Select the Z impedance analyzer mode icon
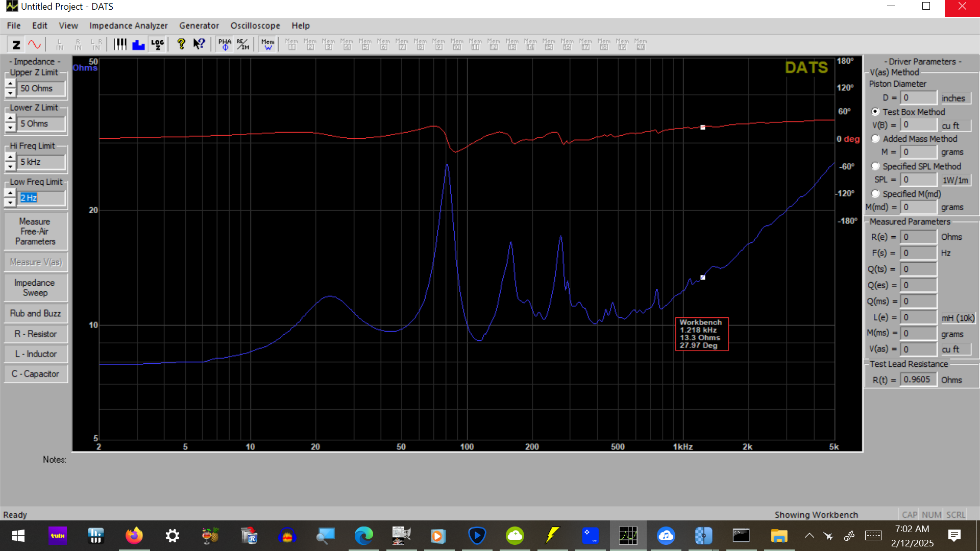980x551 pixels. click(x=16, y=44)
